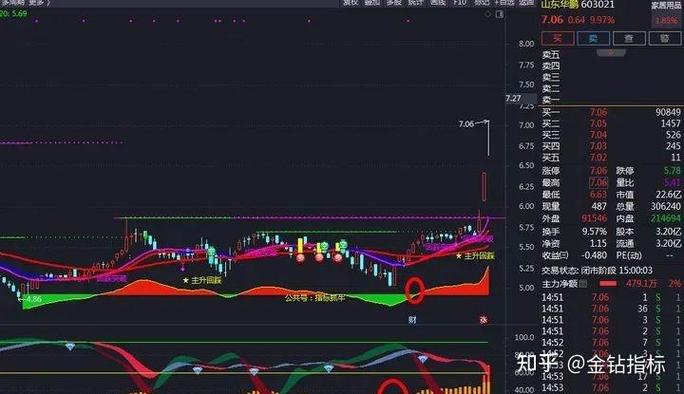Click the 买三 price 7.04
The height and width of the screenshot is (394, 684).
598,135
